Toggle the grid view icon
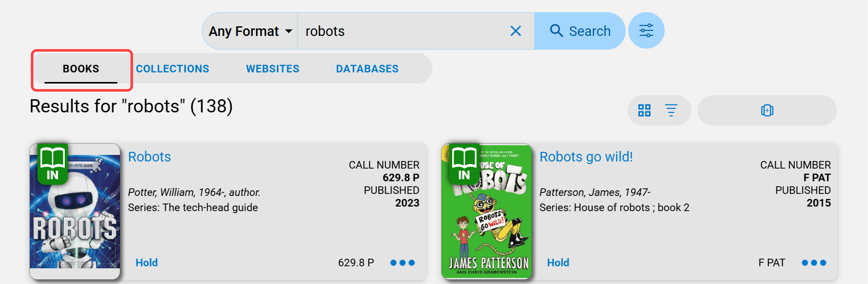This screenshot has height=284, width=868. point(644,110)
